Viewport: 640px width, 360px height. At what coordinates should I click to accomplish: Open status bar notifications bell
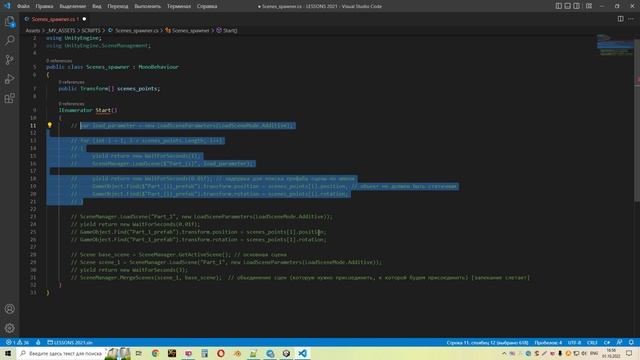click(x=631, y=342)
